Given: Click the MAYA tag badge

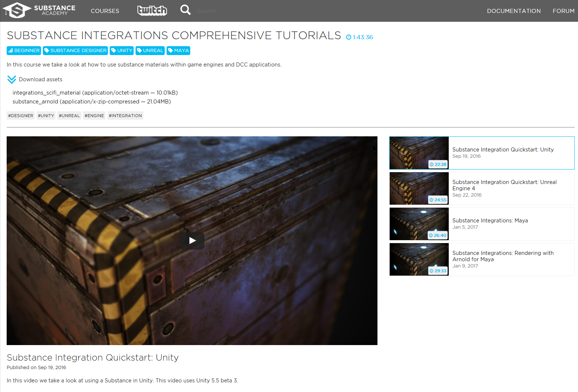Looking at the screenshot, I should click(x=178, y=50).
